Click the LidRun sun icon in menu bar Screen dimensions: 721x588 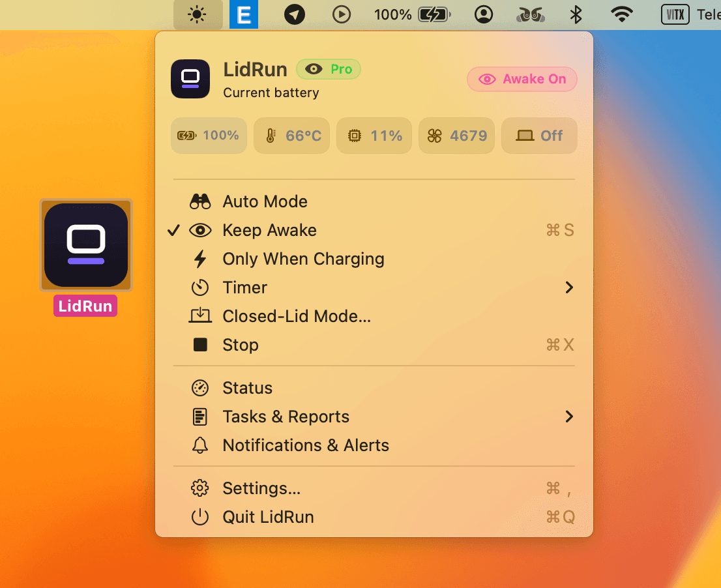pyautogui.click(x=198, y=15)
